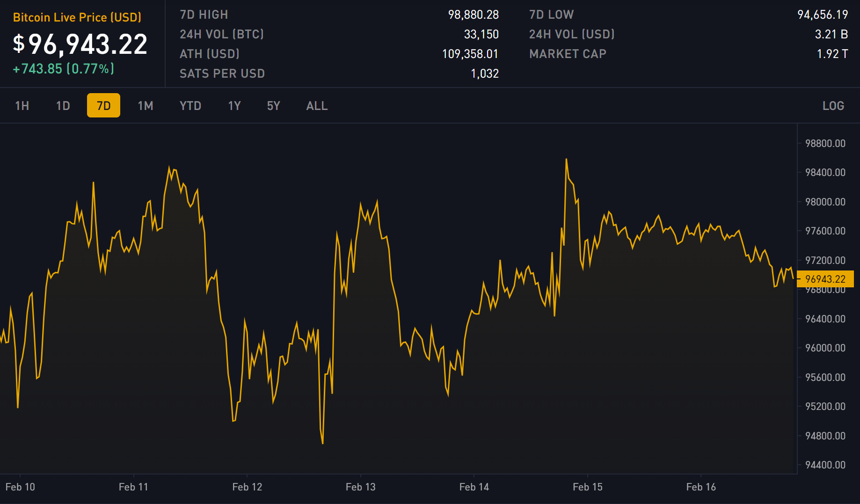Click the Feb 13 date label
This screenshot has height=504, width=860.
tap(360, 487)
